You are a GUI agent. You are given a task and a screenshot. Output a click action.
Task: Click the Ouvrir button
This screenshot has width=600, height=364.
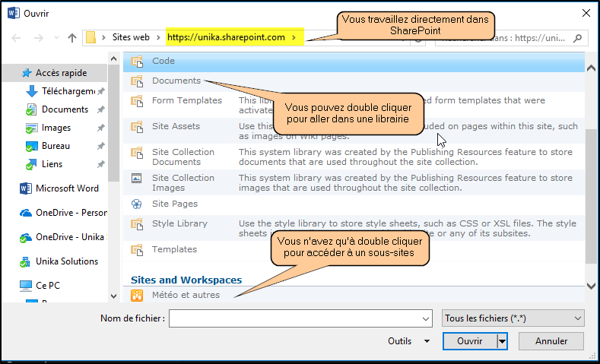(470, 341)
